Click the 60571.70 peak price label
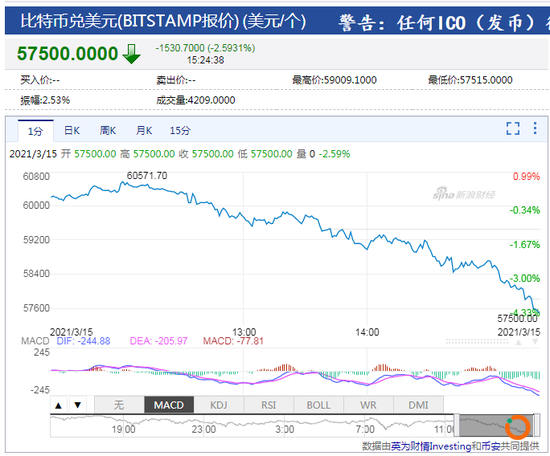The height and width of the screenshot is (456, 550). pyautogui.click(x=147, y=175)
